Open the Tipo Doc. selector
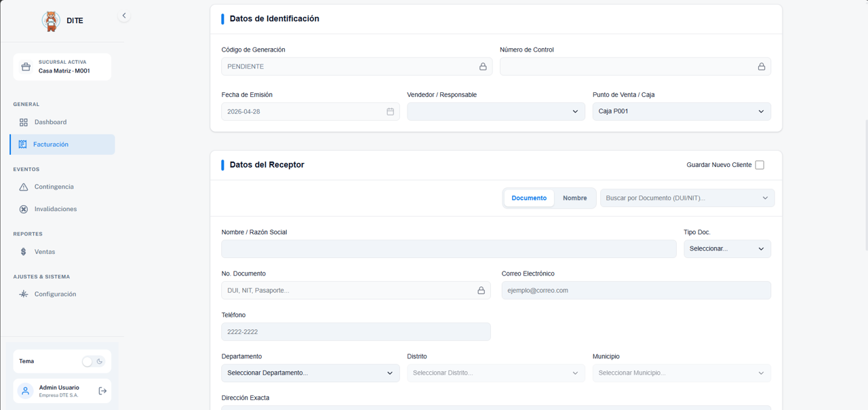868x410 pixels. coord(726,249)
